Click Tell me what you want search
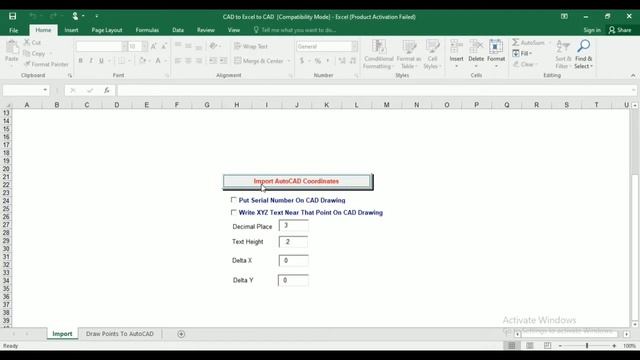The width and height of the screenshot is (640, 360). pos(295,30)
